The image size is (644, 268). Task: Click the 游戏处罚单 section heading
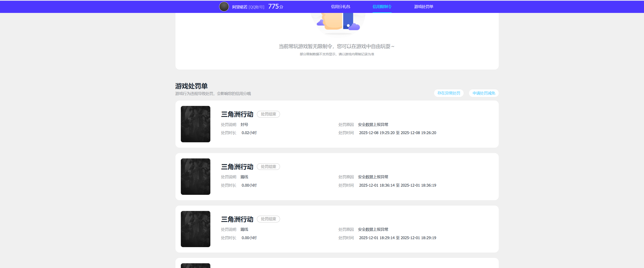tap(191, 86)
